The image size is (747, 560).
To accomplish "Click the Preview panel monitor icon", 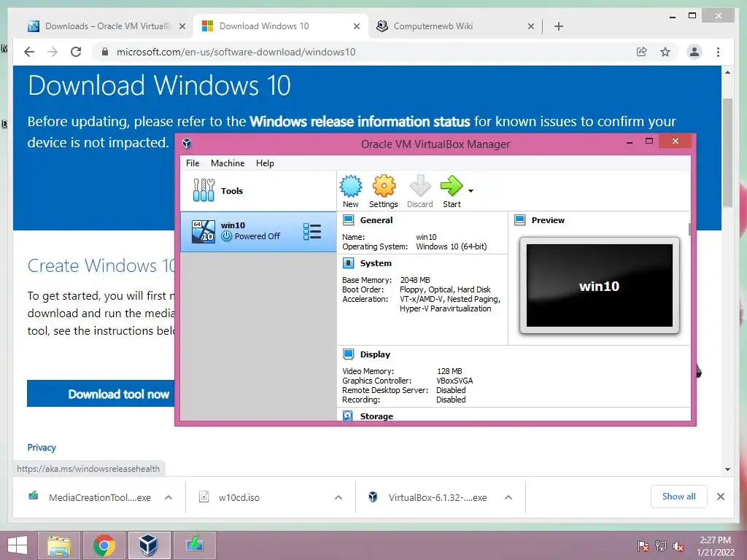I will [519, 220].
